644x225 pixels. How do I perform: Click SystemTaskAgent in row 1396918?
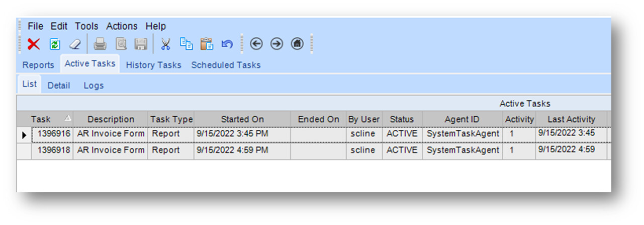[462, 151]
